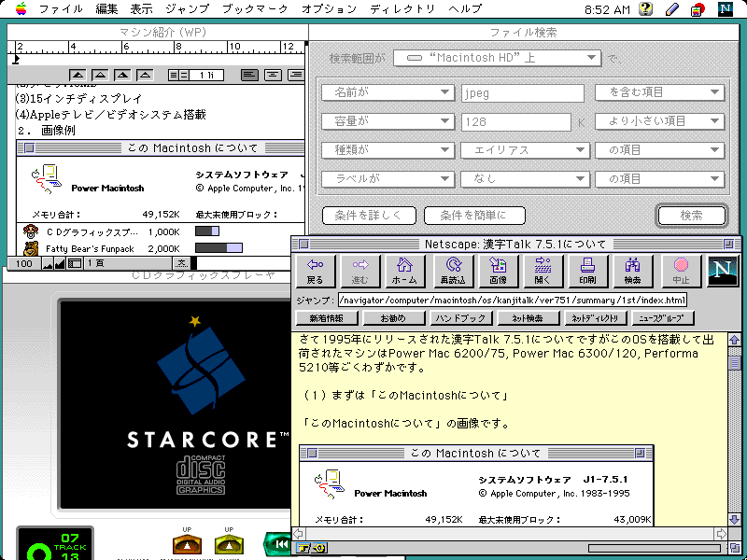Screen dimensions: 747x560
Task: Click the Netscape Back (戻る) toolbar button
Action: (316, 271)
